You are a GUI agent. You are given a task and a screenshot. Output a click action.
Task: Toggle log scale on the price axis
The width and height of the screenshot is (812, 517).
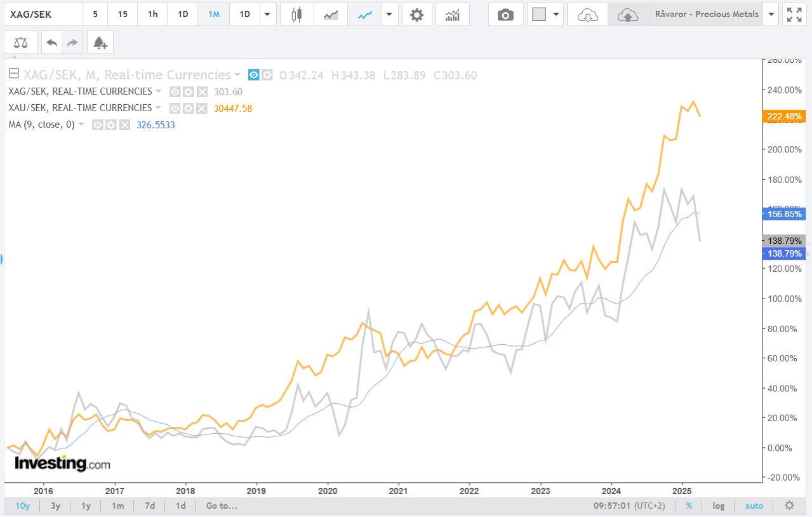click(719, 506)
